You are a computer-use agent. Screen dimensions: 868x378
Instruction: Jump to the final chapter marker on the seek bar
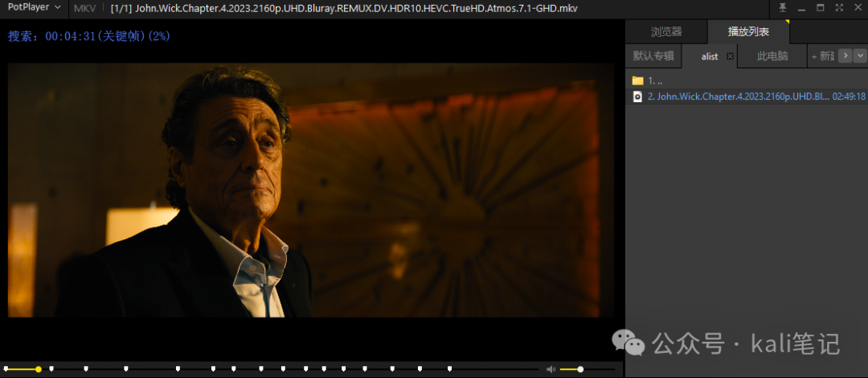click(449, 368)
